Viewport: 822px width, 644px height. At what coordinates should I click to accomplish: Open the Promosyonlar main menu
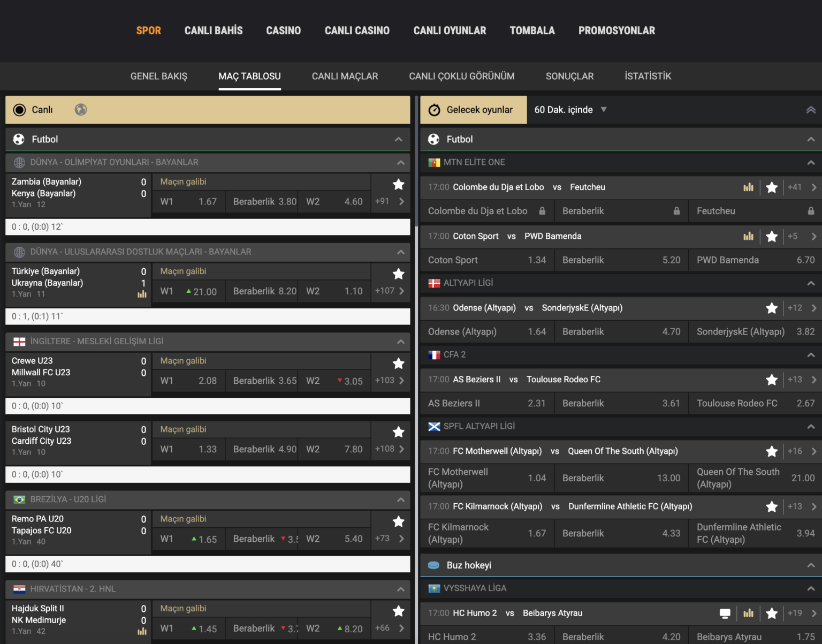pyautogui.click(x=616, y=31)
